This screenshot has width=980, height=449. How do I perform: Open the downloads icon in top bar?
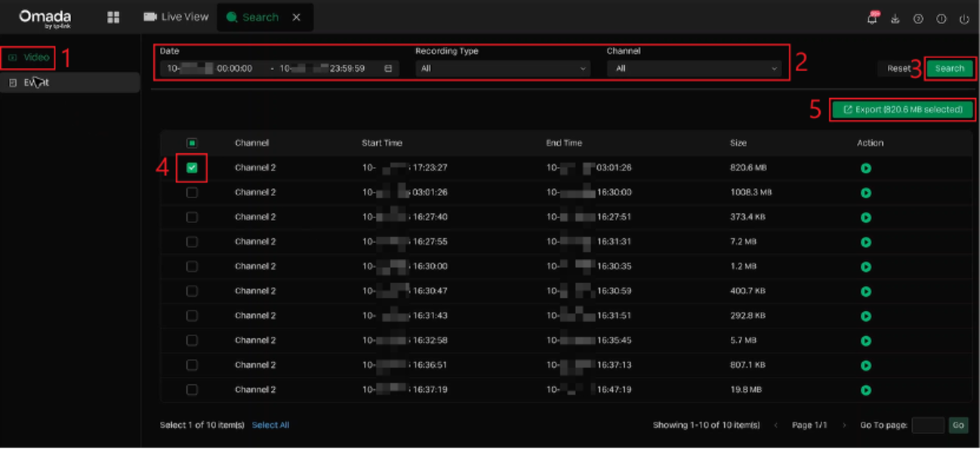tap(895, 19)
